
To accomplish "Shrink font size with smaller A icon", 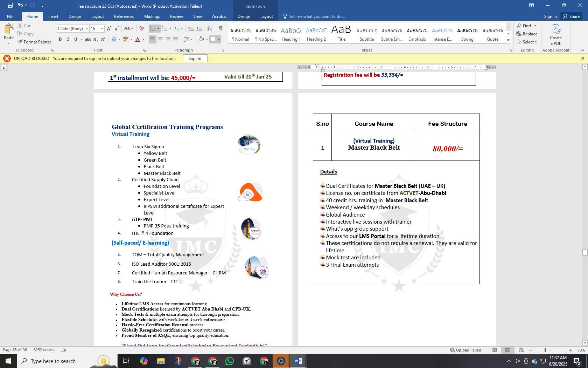I will click(117, 28).
